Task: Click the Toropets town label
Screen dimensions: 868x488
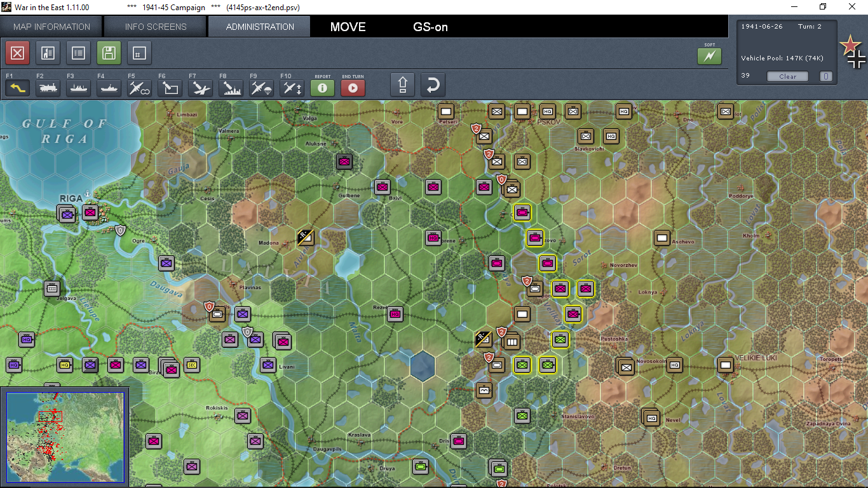Action: tap(831, 360)
